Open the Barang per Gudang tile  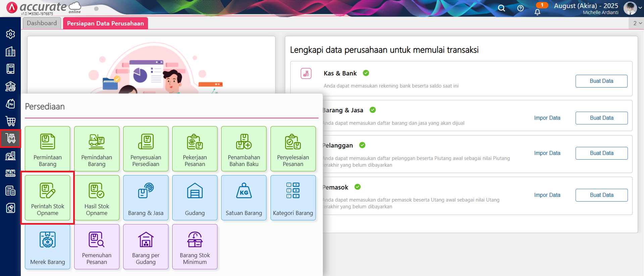coord(146,246)
